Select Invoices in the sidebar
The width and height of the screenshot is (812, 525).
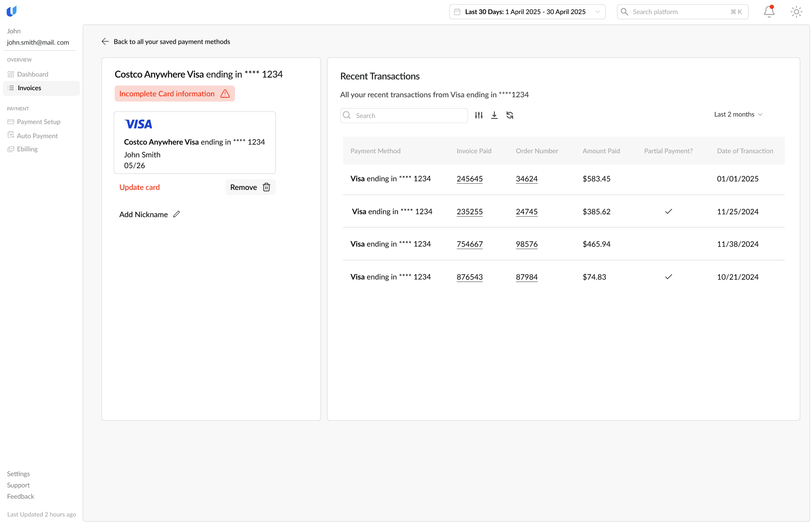click(41, 88)
